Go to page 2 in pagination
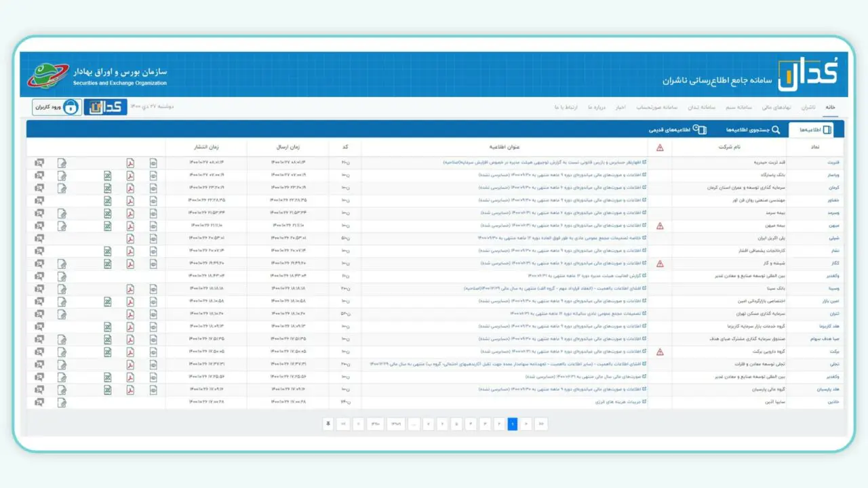This screenshot has width=868, height=488. point(499,424)
